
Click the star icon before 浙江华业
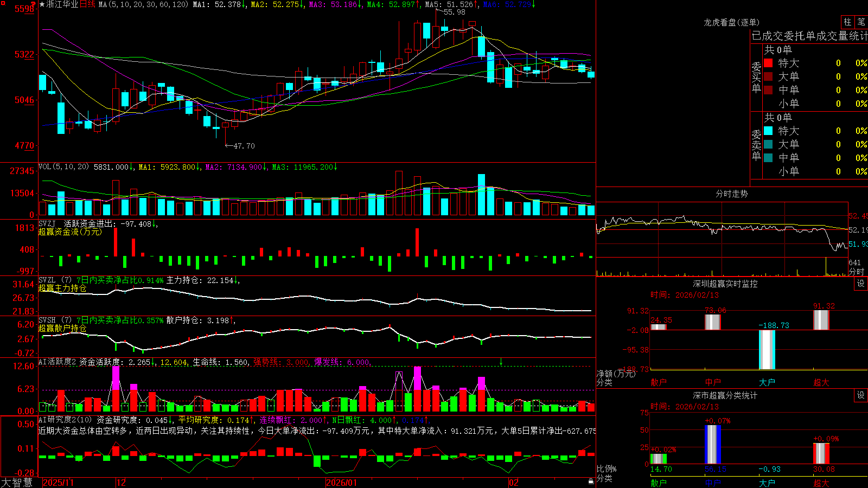(42, 4)
